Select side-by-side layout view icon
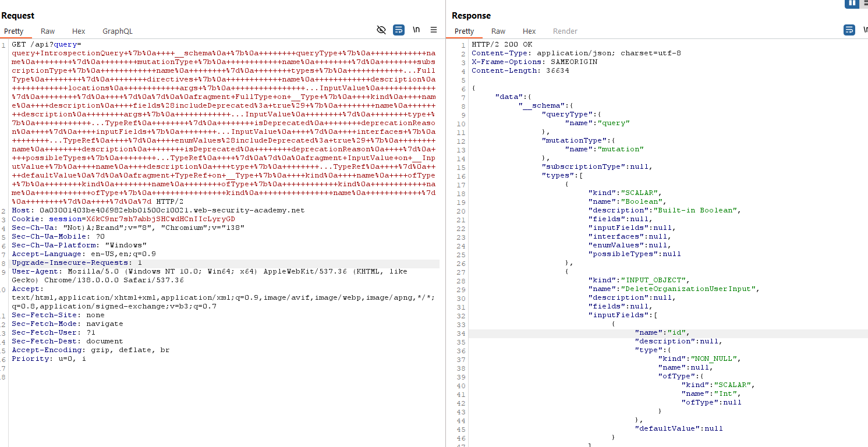The width and height of the screenshot is (868, 447). pyautogui.click(x=852, y=3)
